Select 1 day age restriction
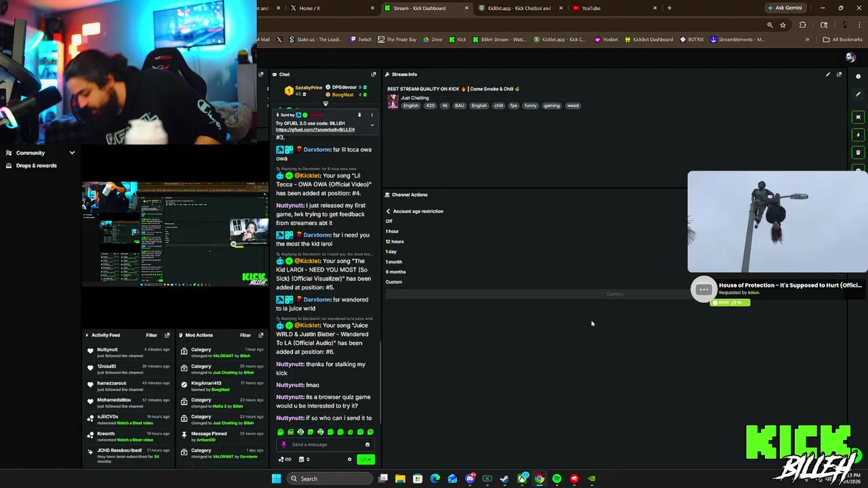This screenshot has width=868, height=488. point(391,251)
